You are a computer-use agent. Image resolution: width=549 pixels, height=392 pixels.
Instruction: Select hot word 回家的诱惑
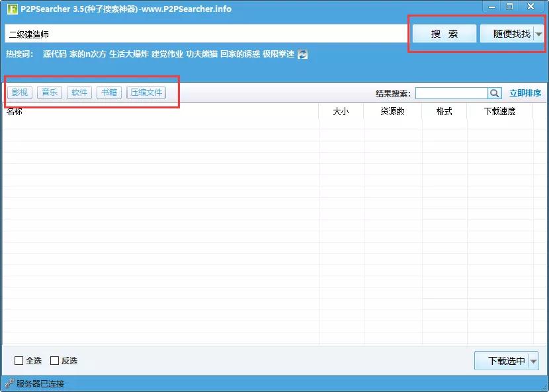[240, 54]
